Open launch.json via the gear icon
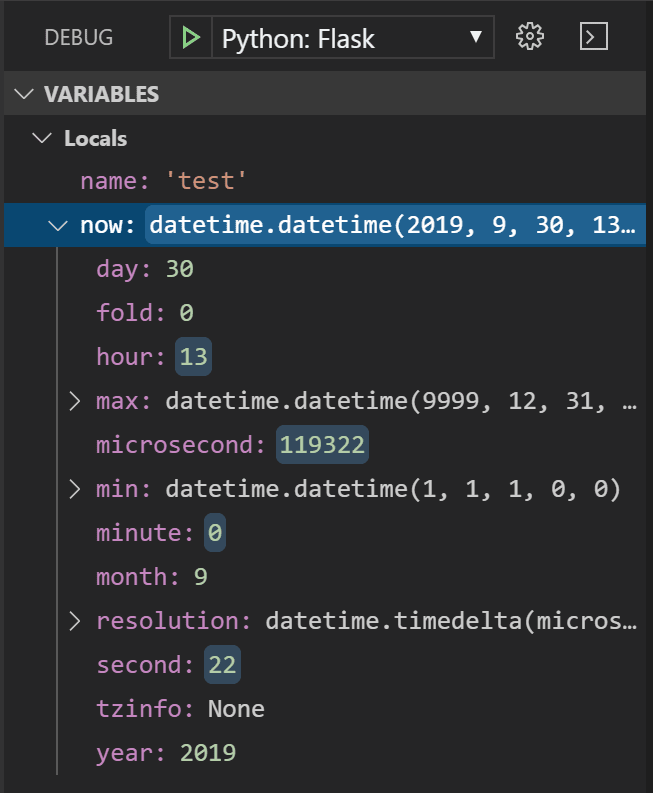Image resolution: width=653 pixels, height=793 pixels. (x=529, y=38)
